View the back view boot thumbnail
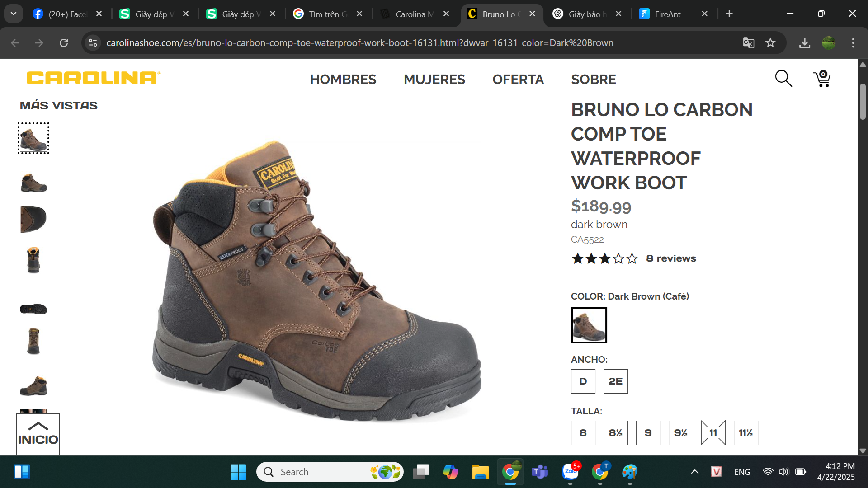 (x=33, y=260)
